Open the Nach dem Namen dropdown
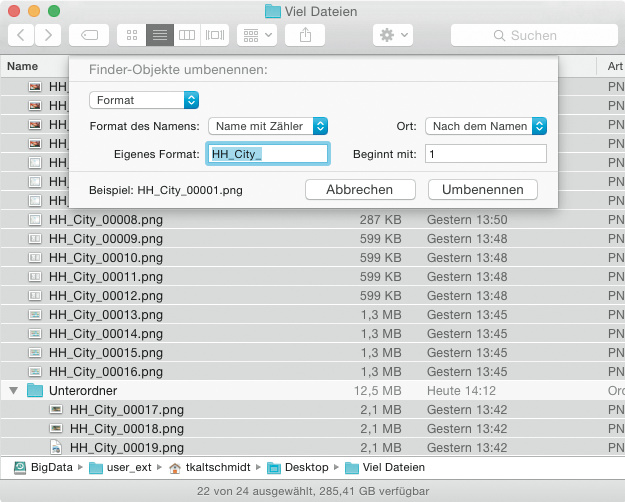The width and height of the screenshot is (625, 502). 486,126
